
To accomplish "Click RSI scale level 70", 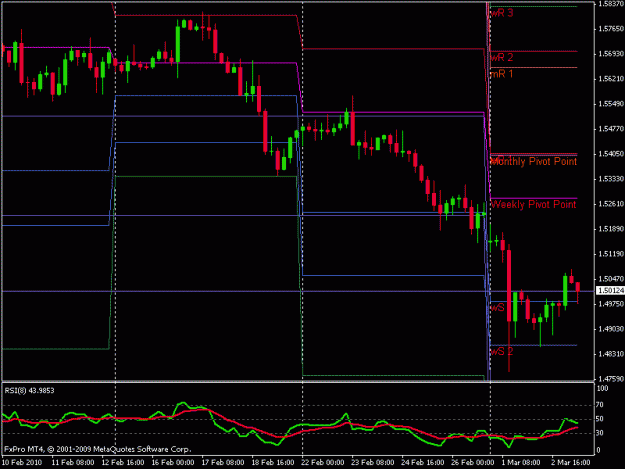I will pos(601,405).
